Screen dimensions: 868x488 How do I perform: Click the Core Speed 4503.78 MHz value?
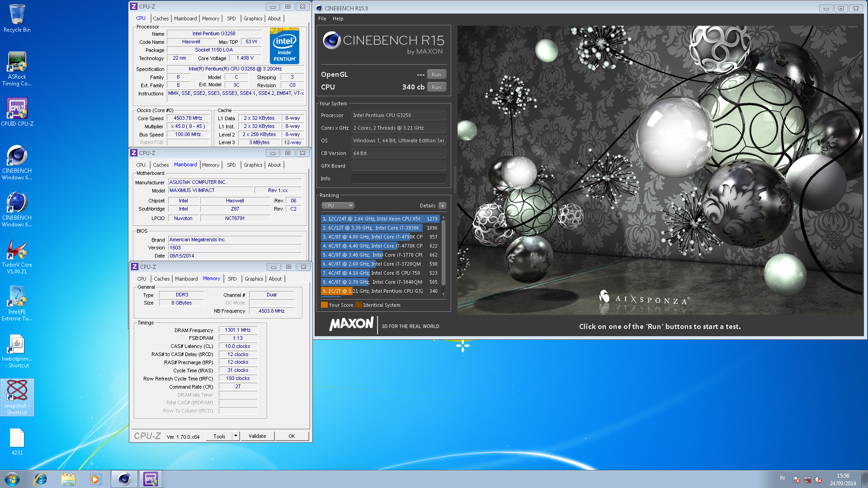188,118
